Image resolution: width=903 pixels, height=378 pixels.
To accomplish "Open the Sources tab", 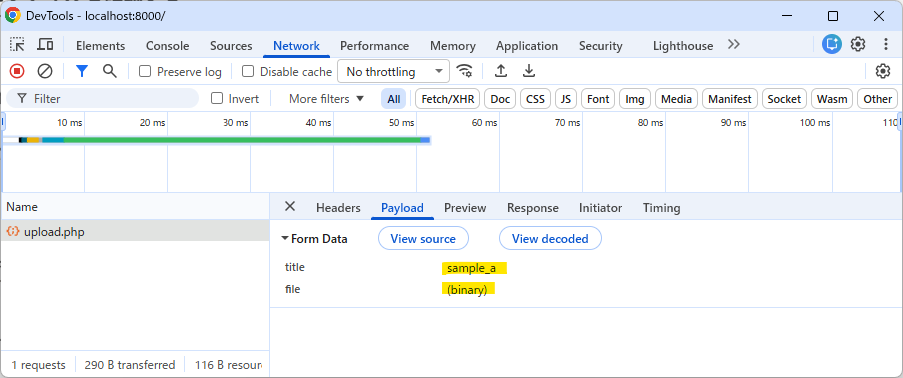I will pyautogui.click(x=231, y=46).
